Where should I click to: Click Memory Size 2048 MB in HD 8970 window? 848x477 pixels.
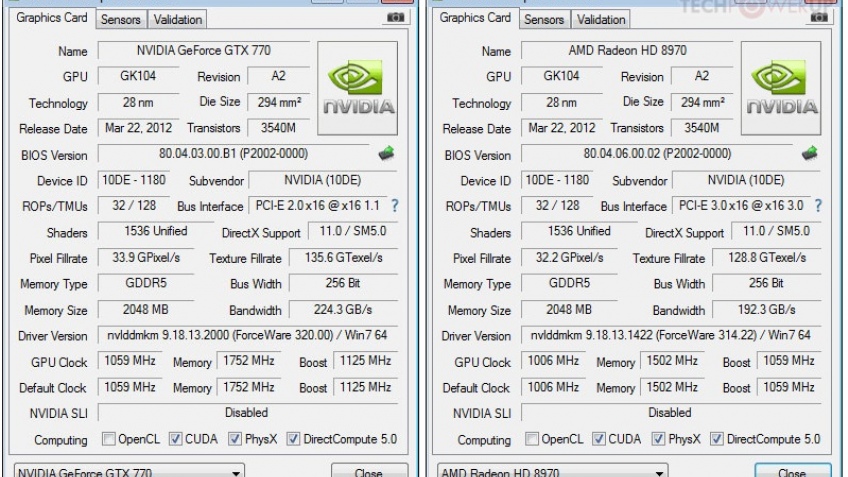pyautogui.click(x=569, y=309)
